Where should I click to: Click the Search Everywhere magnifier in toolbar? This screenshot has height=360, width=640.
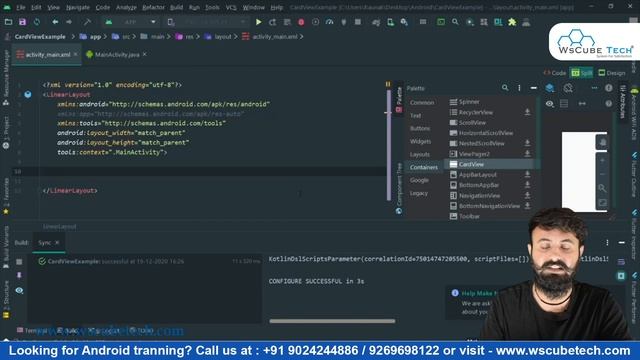pyautogui.click(x=455, y=22)
